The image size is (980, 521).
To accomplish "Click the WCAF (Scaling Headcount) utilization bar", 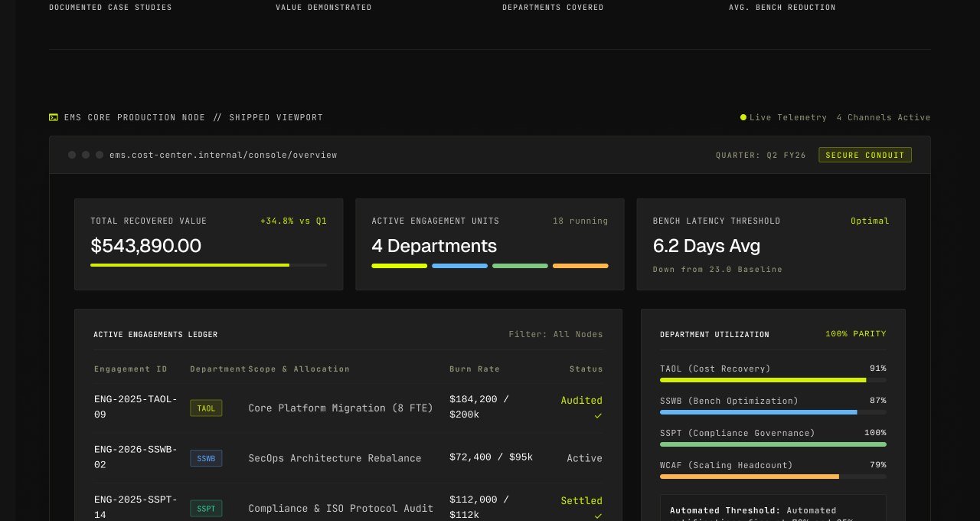I will click(x=773, y=477).
